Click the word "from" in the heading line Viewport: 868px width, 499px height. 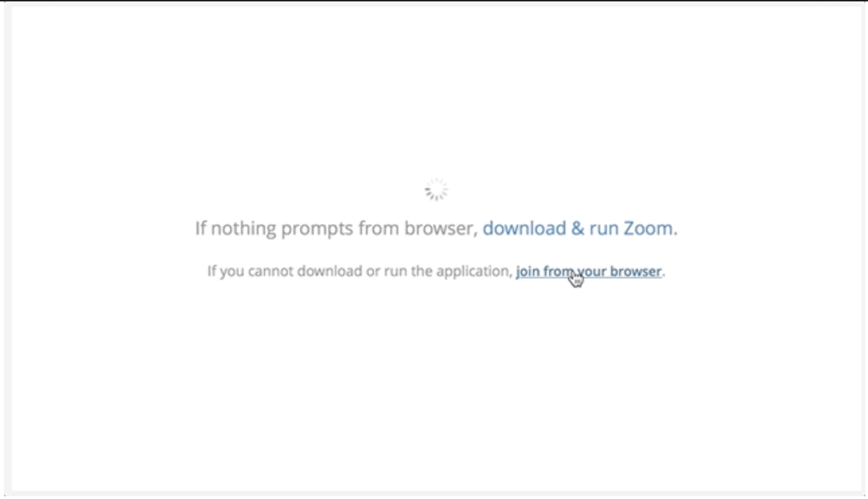click(378, 229)
